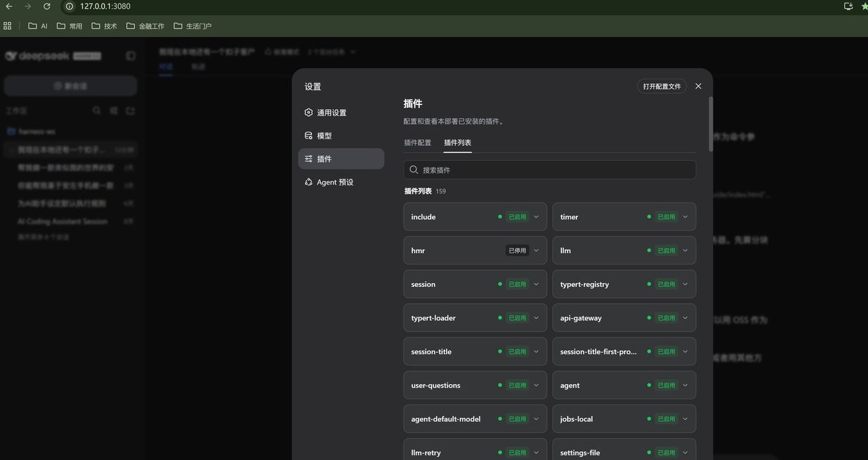Expand the session-title-first-pro… plugin chevron
Viewport: 868px width, 460px height.
(685, 351)
